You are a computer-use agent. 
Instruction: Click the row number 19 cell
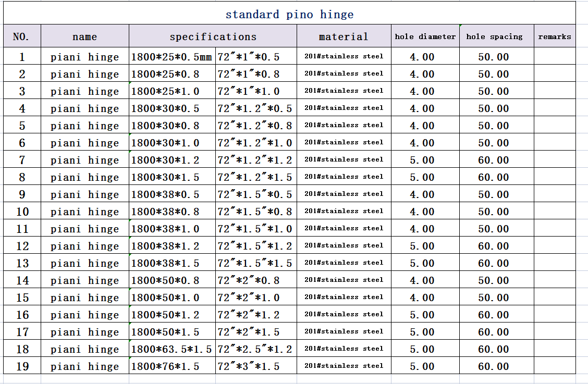(x=22, y=366)
